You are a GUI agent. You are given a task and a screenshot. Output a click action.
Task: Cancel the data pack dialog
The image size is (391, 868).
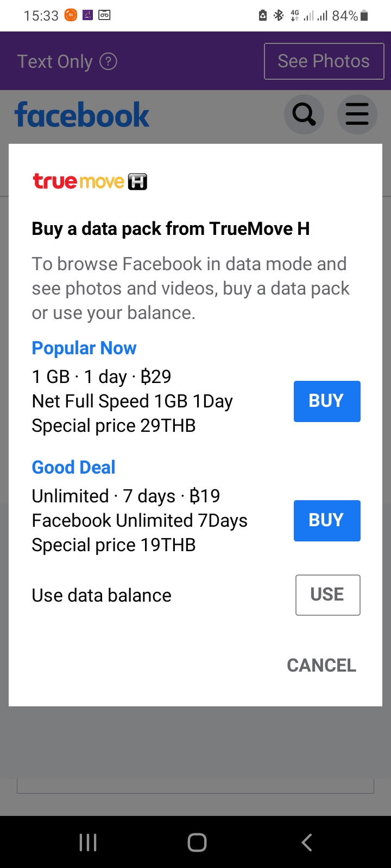pos(321,665)
